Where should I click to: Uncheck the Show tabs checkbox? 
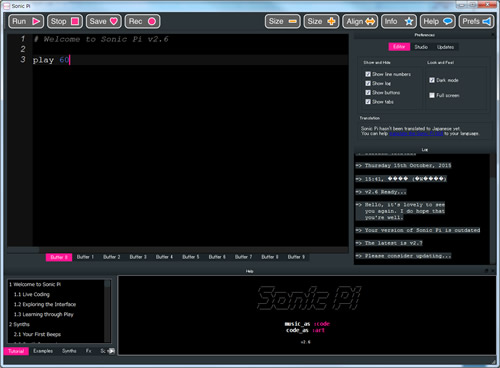pos(368,102)
